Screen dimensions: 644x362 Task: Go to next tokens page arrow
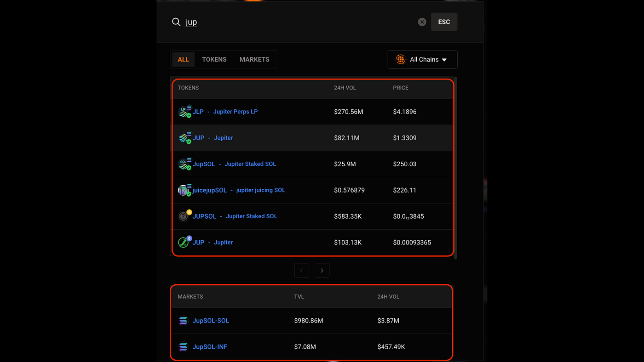322,271
